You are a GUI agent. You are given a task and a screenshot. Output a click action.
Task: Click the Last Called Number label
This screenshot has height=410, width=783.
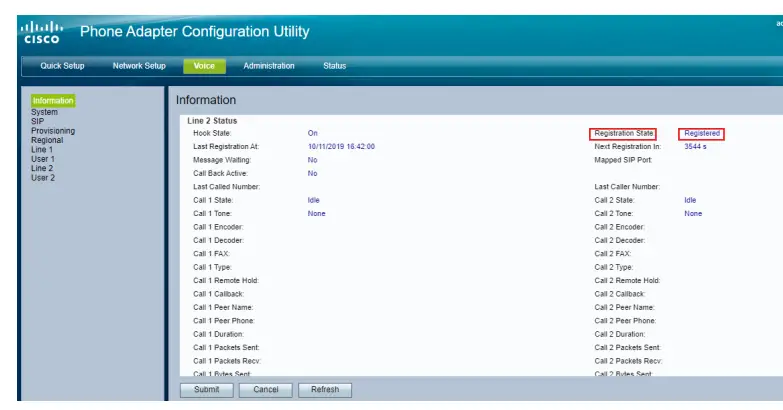pyautogui.click(x=227, y=187)
